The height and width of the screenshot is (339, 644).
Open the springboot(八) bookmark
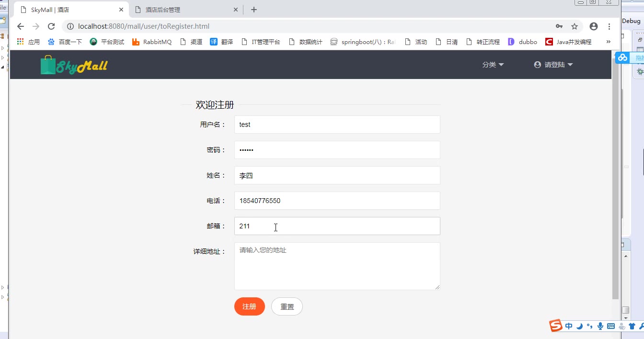click(x=363, y=42)
